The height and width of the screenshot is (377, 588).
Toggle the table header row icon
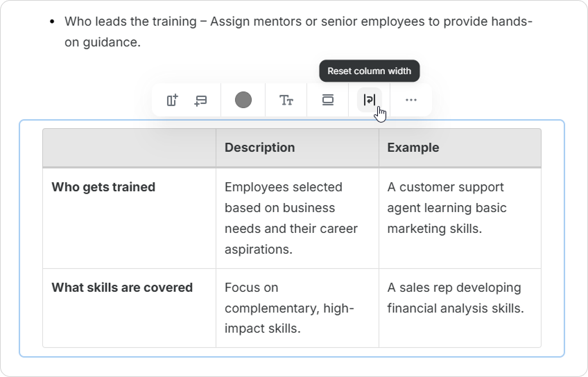(328, 100)
